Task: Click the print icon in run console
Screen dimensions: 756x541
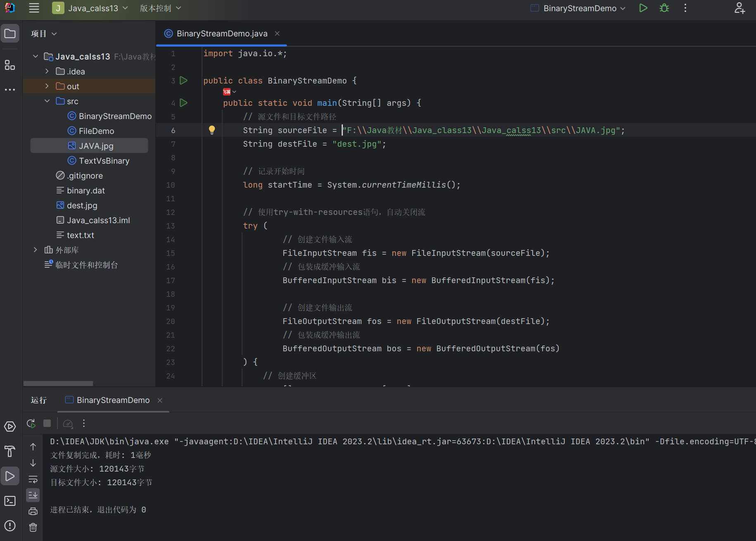Action: tap(33, 511)
